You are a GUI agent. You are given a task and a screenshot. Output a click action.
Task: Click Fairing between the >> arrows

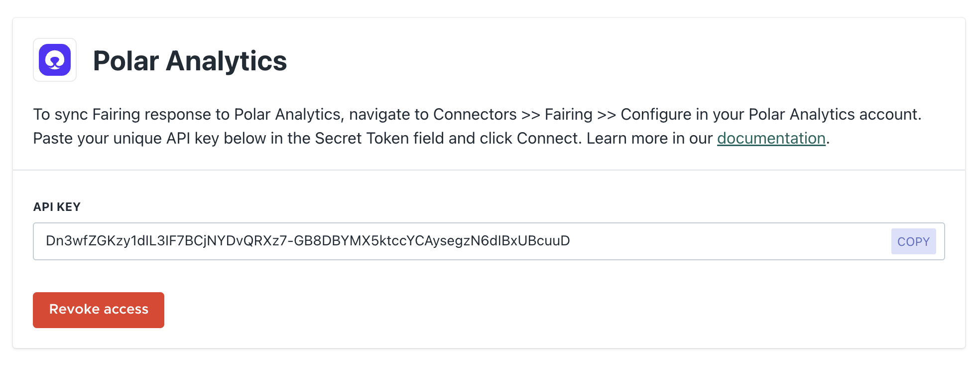click(568, 114)
